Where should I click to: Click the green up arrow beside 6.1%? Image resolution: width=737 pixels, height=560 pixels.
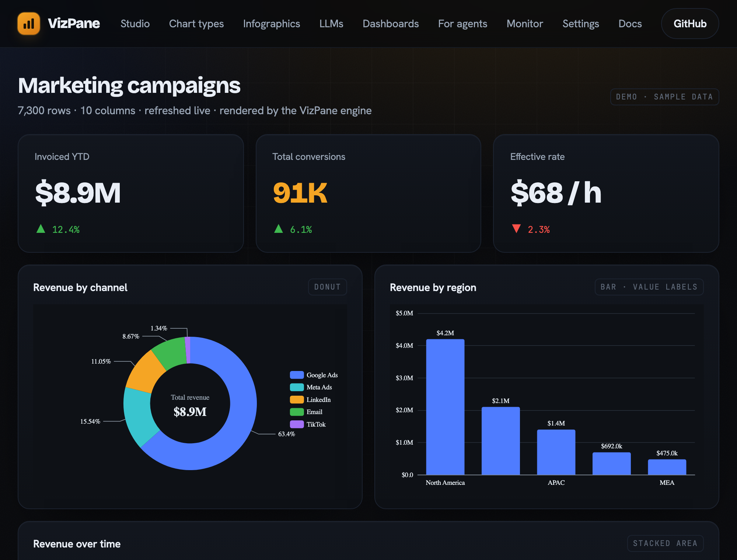[x=279, y=229]
